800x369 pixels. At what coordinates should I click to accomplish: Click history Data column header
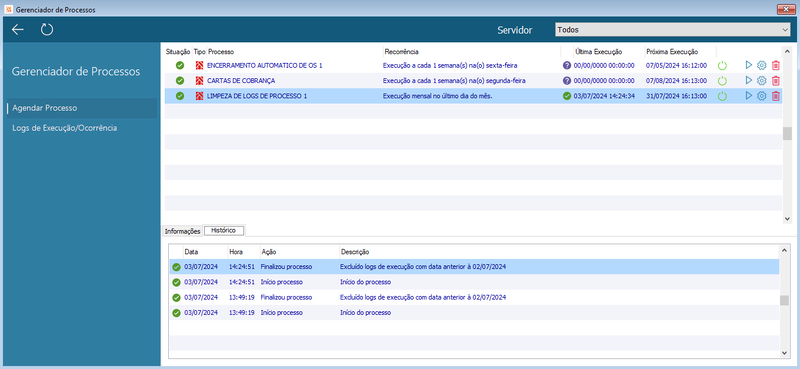[191, 252]
